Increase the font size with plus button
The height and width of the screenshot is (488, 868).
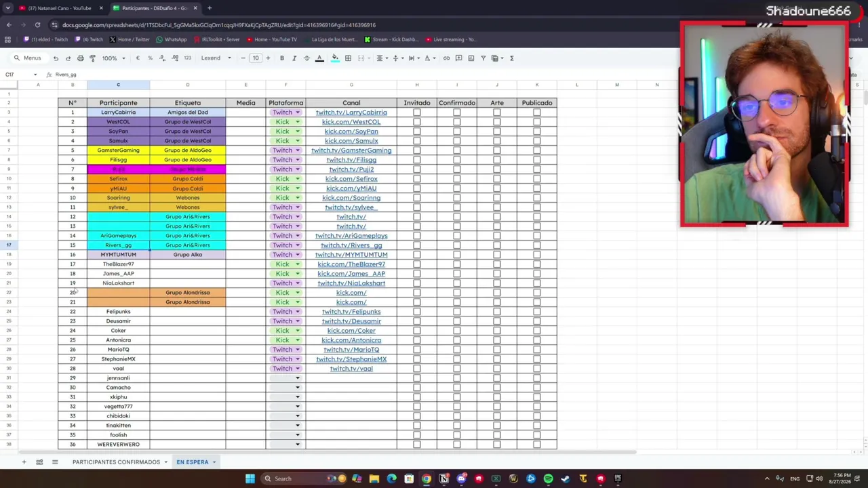click(268, 58)
